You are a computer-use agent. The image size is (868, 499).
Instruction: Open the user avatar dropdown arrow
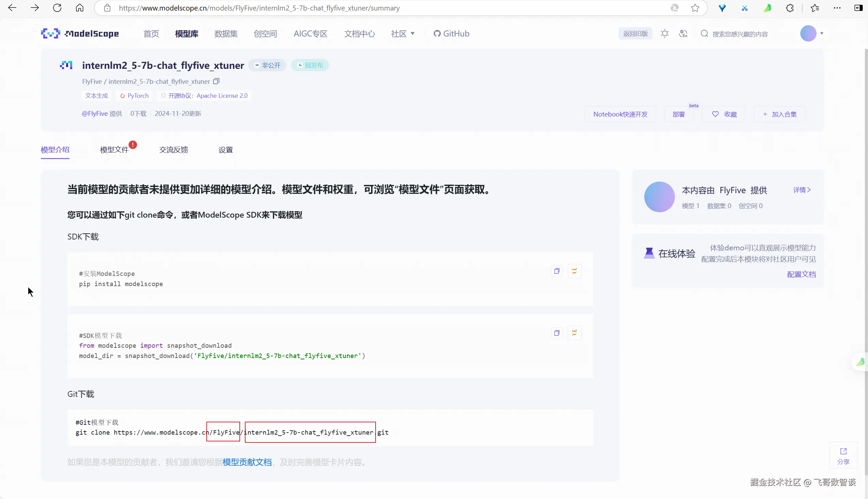coord(821,34)
